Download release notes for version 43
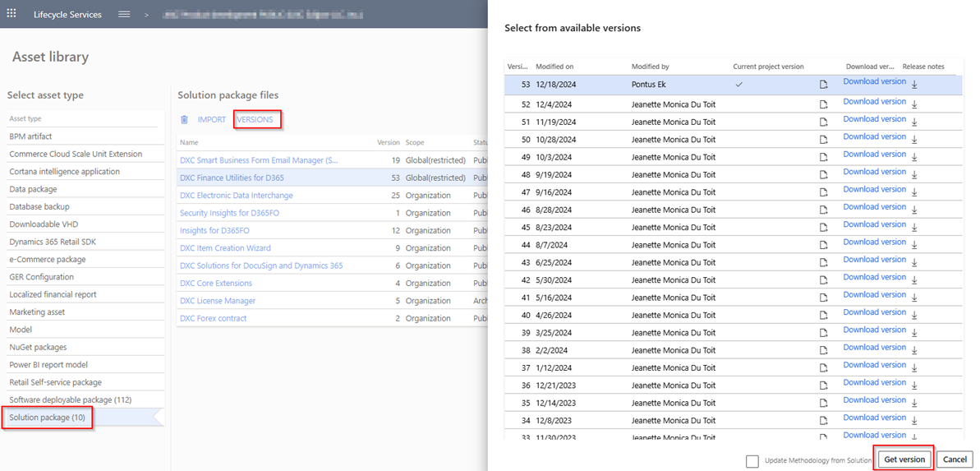Image resolution: width=980 pixels, height=471 pixels. (x=914, y=263)
